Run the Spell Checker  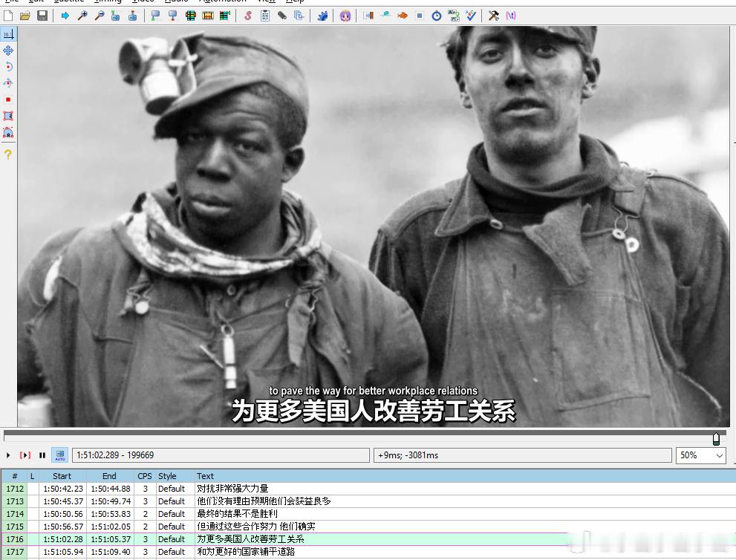tap(470, 16)
